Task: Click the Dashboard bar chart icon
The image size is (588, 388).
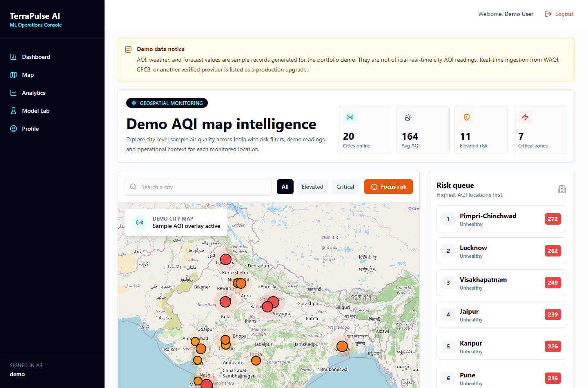Action: click(13, 57)
